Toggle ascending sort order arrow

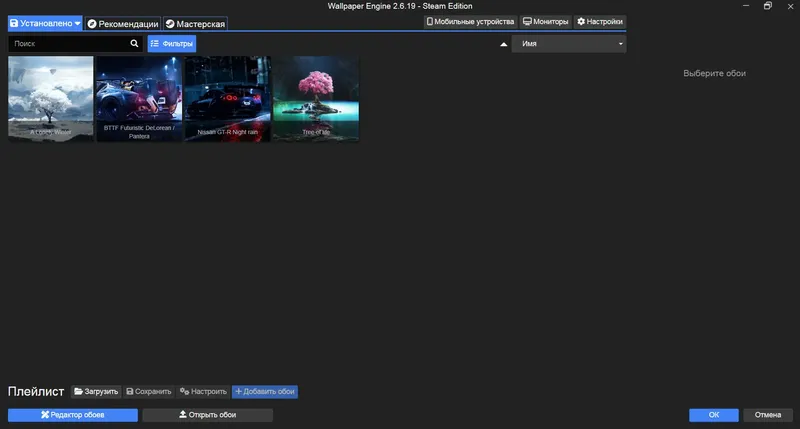tap(504, 44)
